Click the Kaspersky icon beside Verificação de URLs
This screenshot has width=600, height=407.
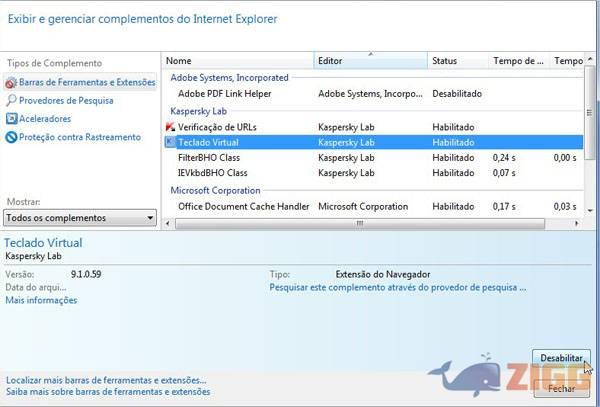point(170,127)
